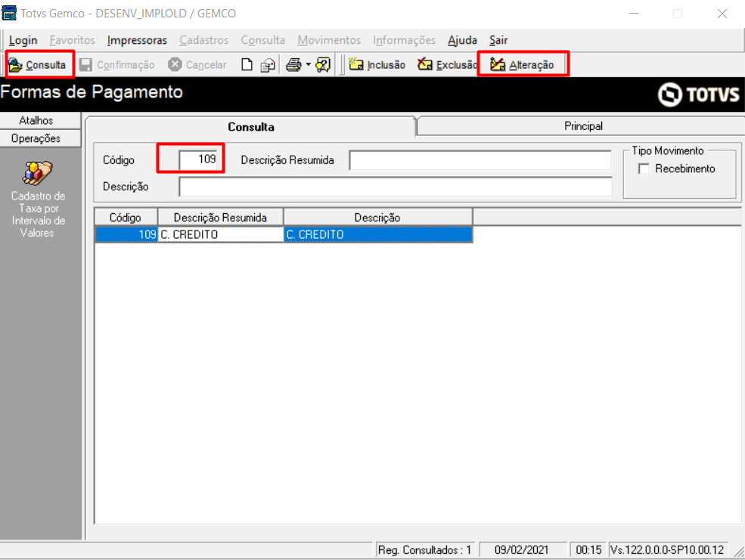Screen dimensions: 745x560
Task: Click the Sair menu
Action: (498, 40)
